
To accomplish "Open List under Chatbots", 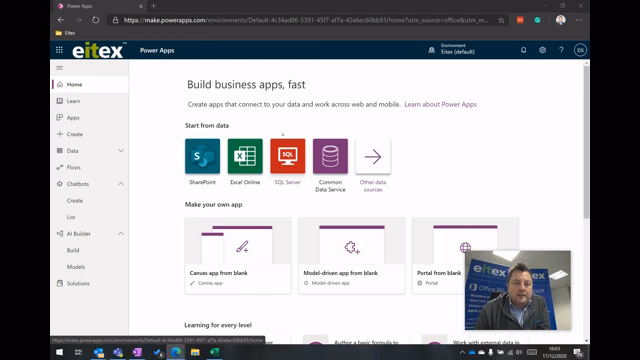I will point(71,217).
